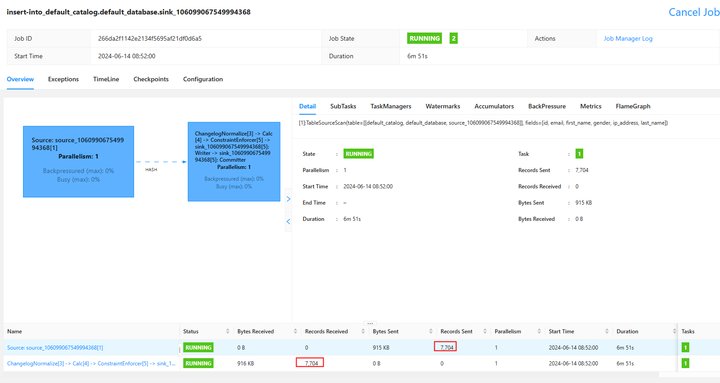Click Records Sent 7,704 in Source row
The height and width of the screenshot is (383, 720).
click(447, 348)
